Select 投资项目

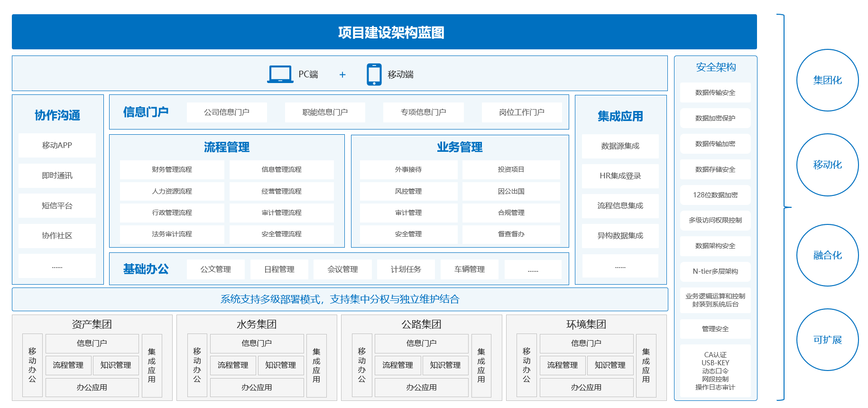tap(511, 170)
